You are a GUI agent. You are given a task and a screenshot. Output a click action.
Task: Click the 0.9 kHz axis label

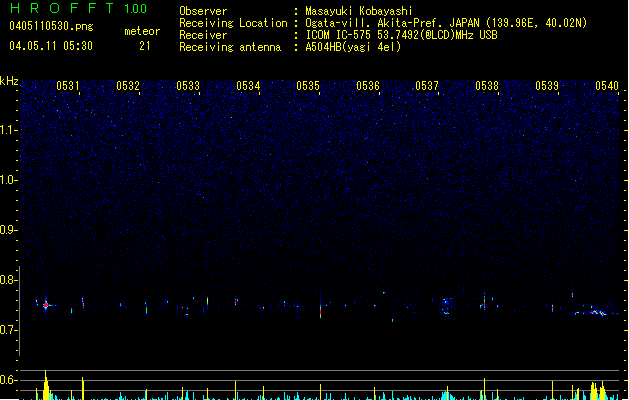coord(8,230)
